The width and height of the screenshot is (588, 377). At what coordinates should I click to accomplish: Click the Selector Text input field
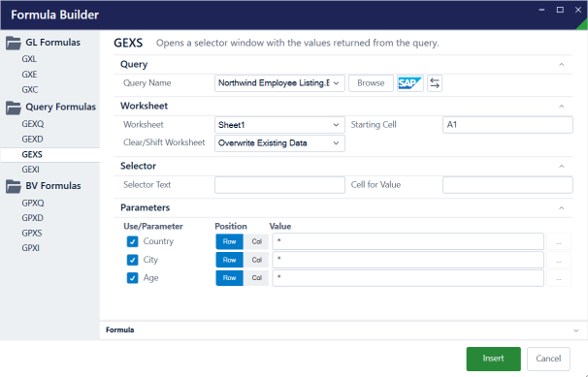point(279,185)
